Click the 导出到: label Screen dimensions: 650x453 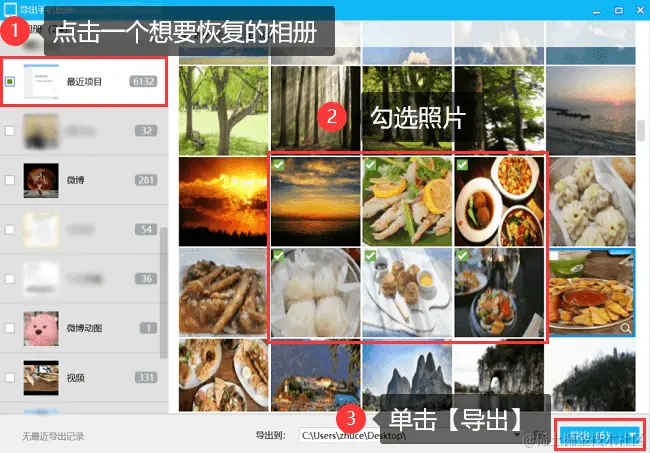pyautogui.click(x=271, y=436)
